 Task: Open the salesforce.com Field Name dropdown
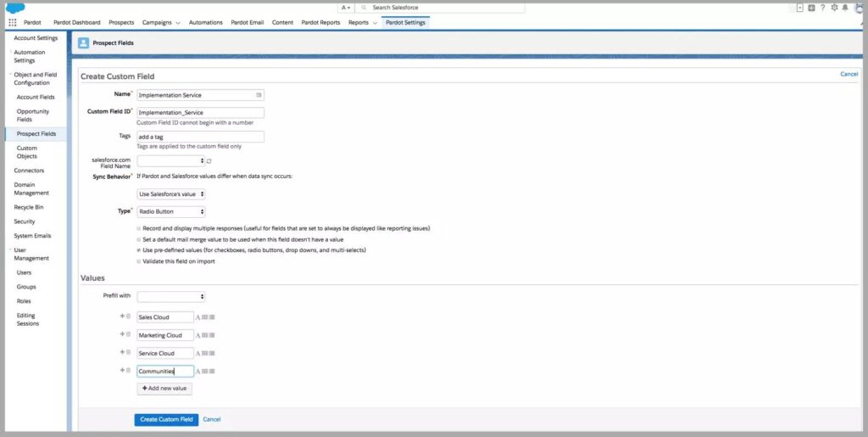[x=171, y=160]
